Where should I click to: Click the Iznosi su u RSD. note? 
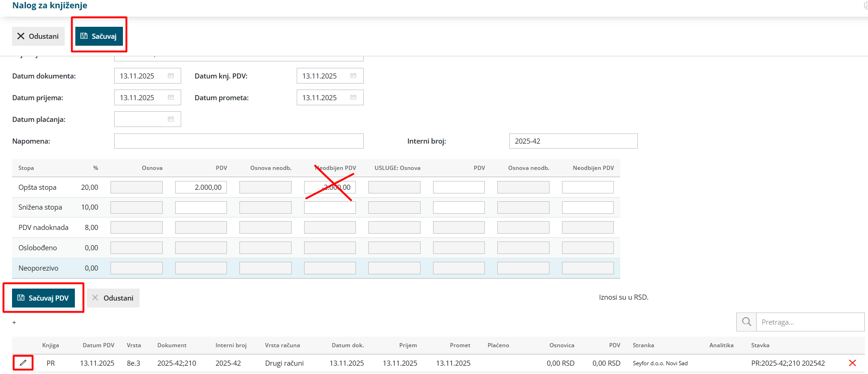click(623, 297)
